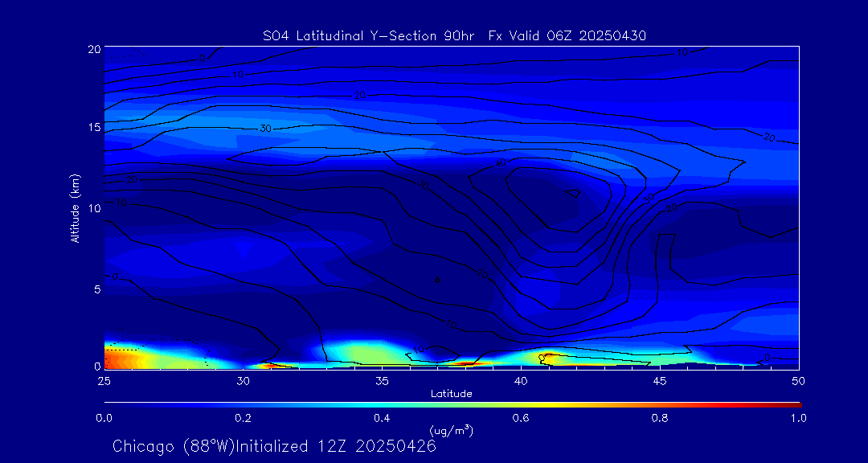Click the colorbar label "1.0"
The width and height of the screenshot is (868, 463).
798,418
